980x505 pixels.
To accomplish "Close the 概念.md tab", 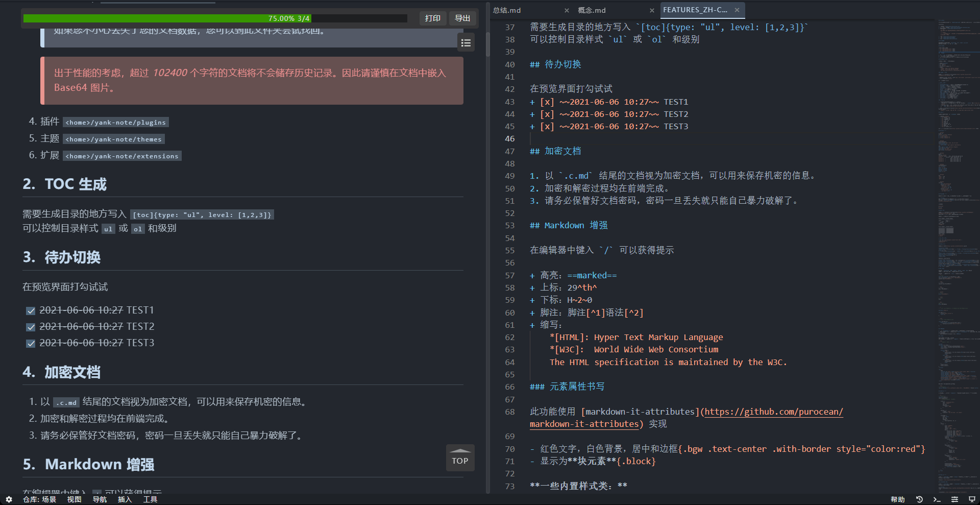I will coord(652,10).
